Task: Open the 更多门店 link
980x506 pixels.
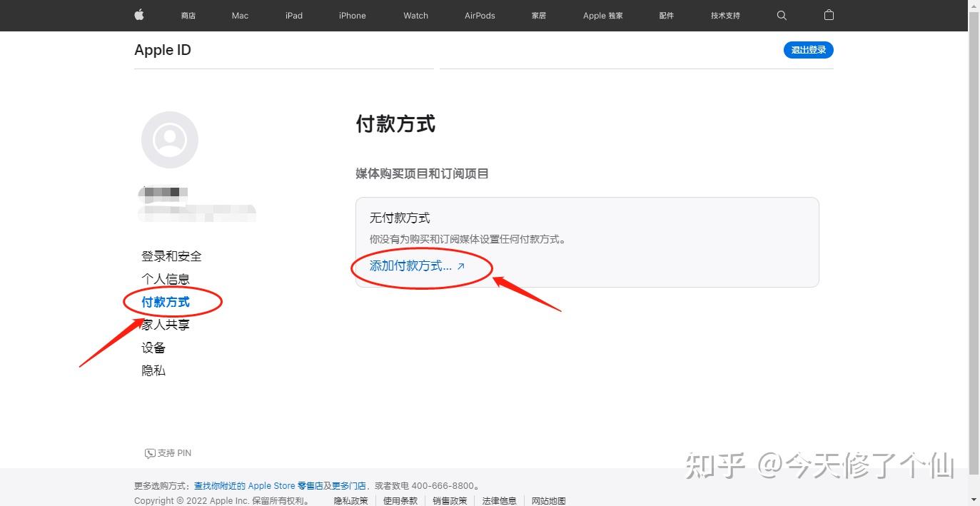Action: pos(349,486)
